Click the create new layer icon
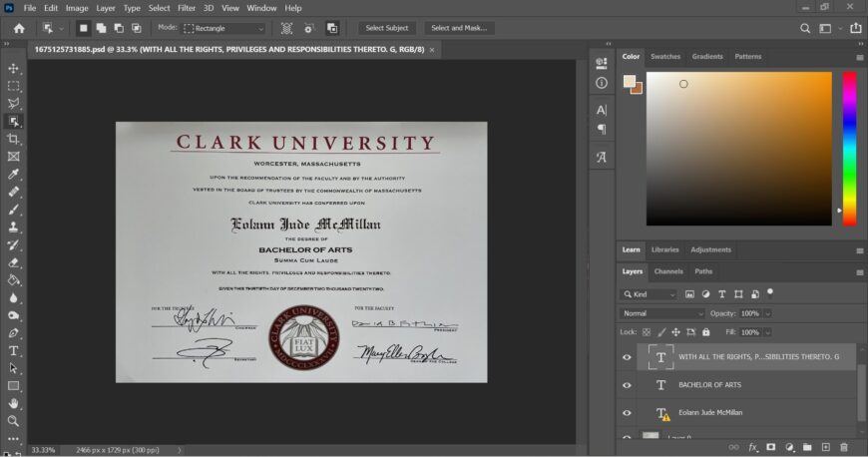The width and height of the screenshot is (868, 457). 825,447
